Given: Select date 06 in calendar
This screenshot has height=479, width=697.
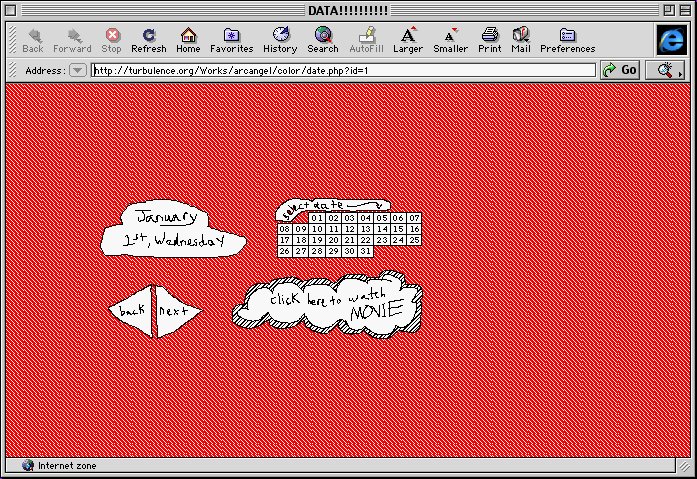Looking at the screenshot, I should pos(398,218).
